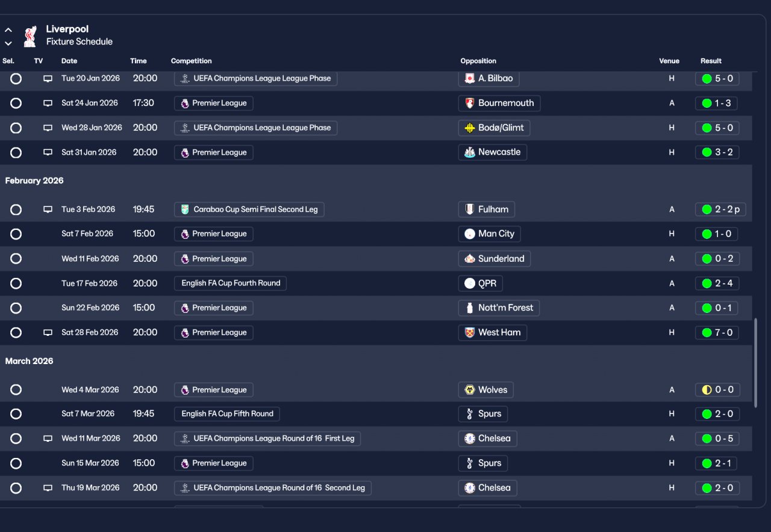The height and width of the screenshot is (532, 771).
Task: Select the QPR FA Cup fixture radio button
Action: 16,283
